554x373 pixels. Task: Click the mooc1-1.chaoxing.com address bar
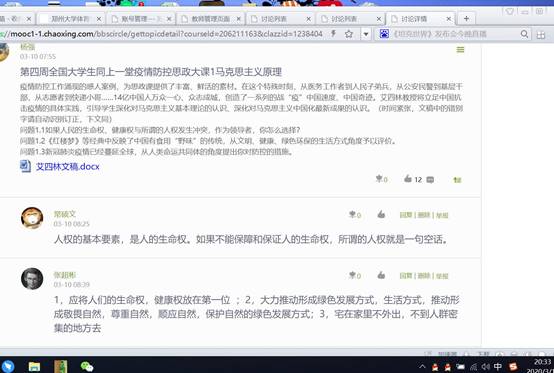pos(164,34)
